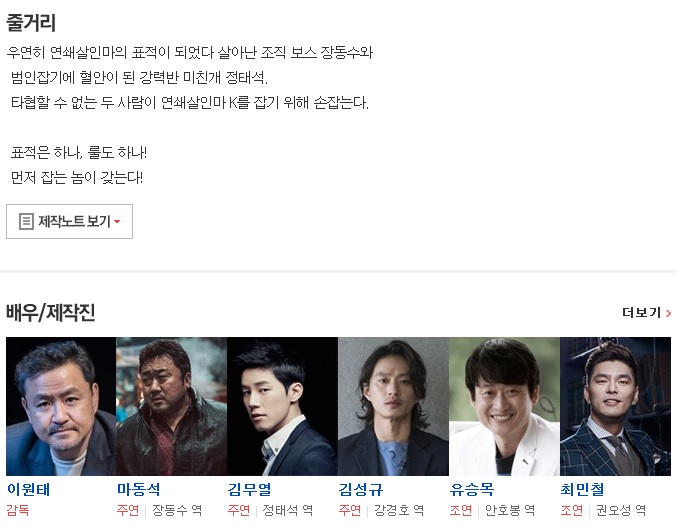Click the 김무열 name link
The height and width of the screenshot is (530, 680).
[250, 490]
